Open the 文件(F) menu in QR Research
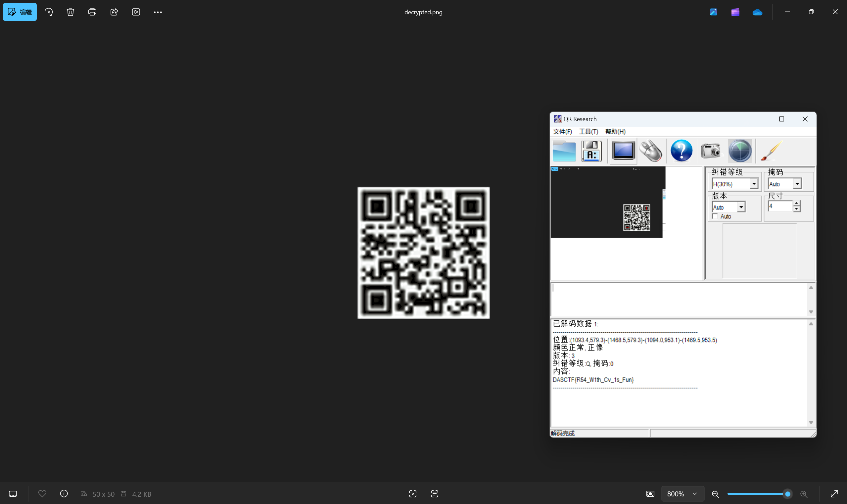Image resolution: width=847 pixels, height=504 pixels. 562,131
